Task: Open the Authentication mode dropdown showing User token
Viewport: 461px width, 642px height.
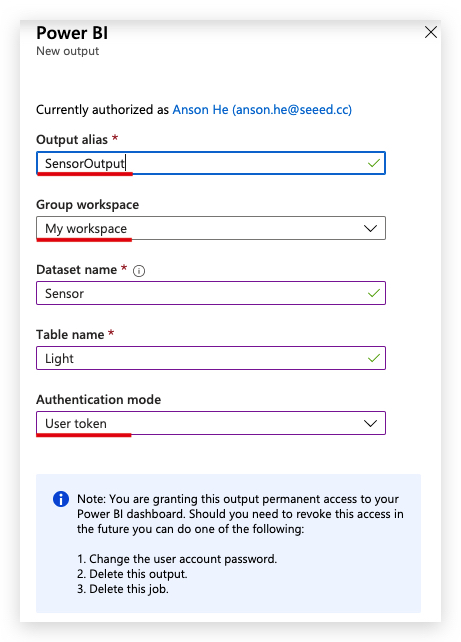Action: click(211, 423)
